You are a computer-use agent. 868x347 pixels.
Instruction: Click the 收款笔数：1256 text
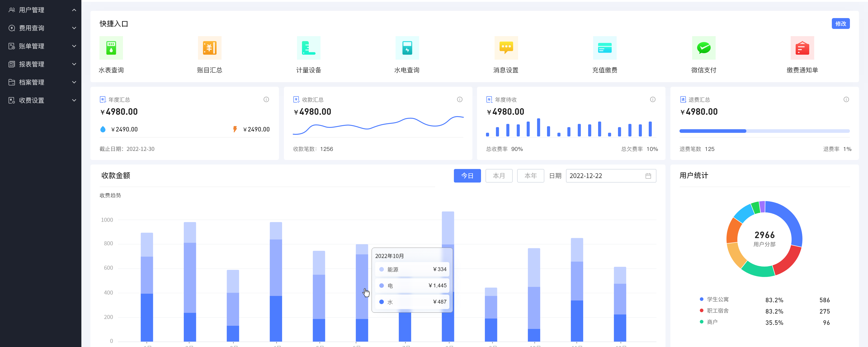tap(313, 149)
